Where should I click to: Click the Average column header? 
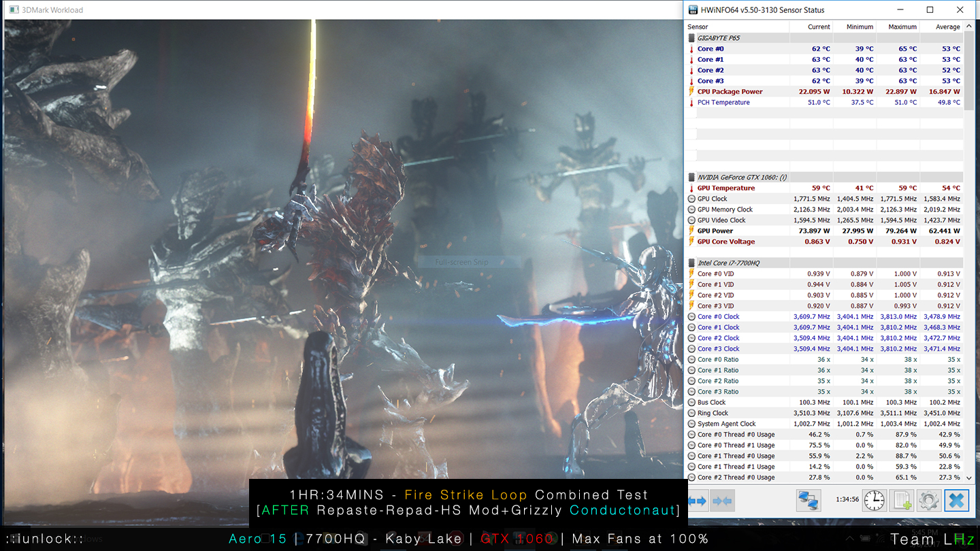pyautogui.click(x=941, y=27)
